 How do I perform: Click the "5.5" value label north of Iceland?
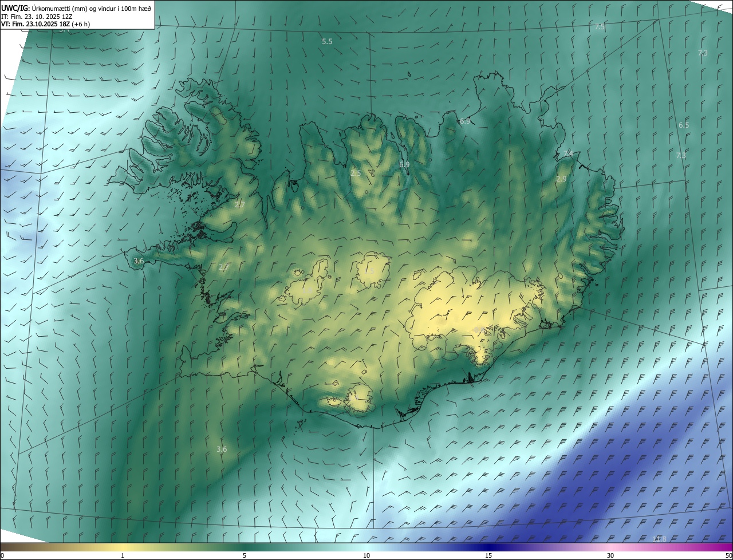[327, 42]
